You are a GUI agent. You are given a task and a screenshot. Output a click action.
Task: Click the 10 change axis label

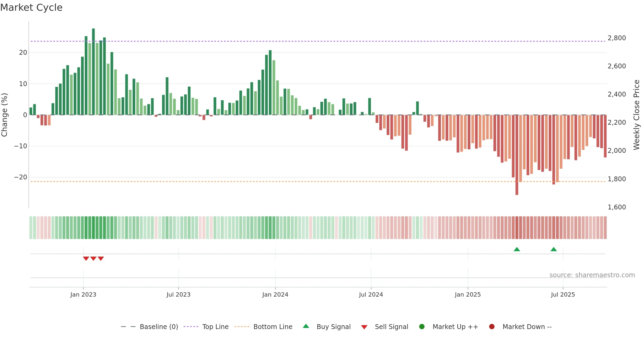(23, 84)
